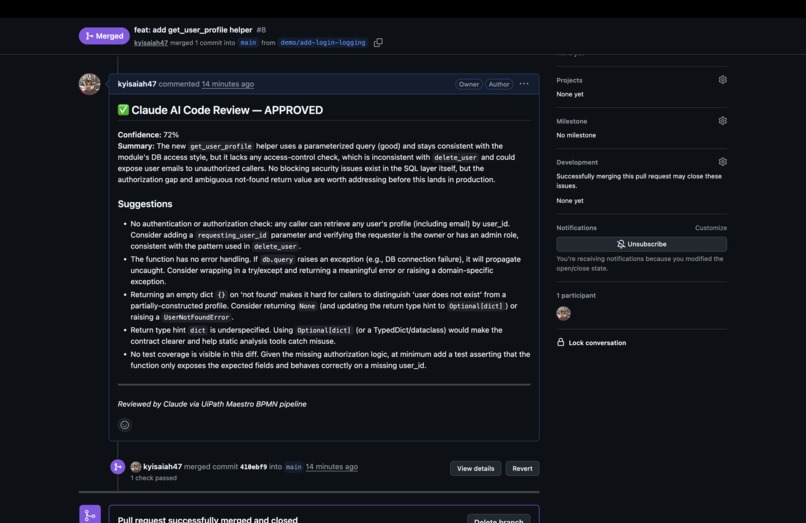This screenshot has width=806, height=523.
Task: Click the 'Confidence: 72%' line
Action: click(x=148, y=135)
